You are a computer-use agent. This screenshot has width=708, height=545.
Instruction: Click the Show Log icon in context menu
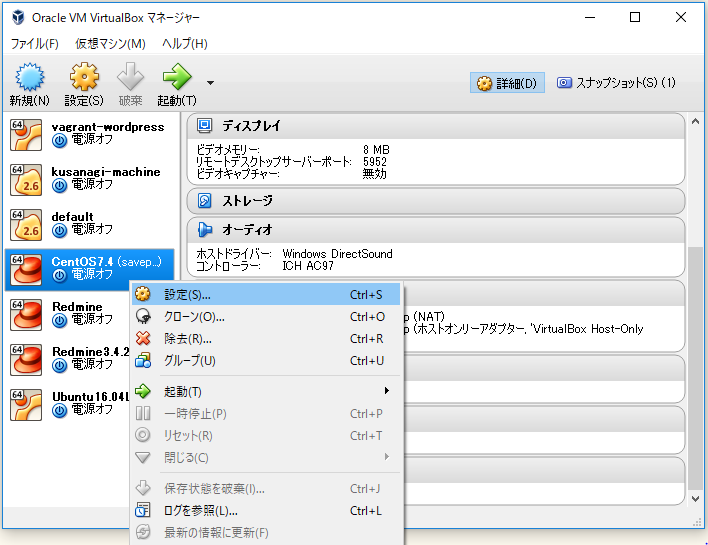143,510
